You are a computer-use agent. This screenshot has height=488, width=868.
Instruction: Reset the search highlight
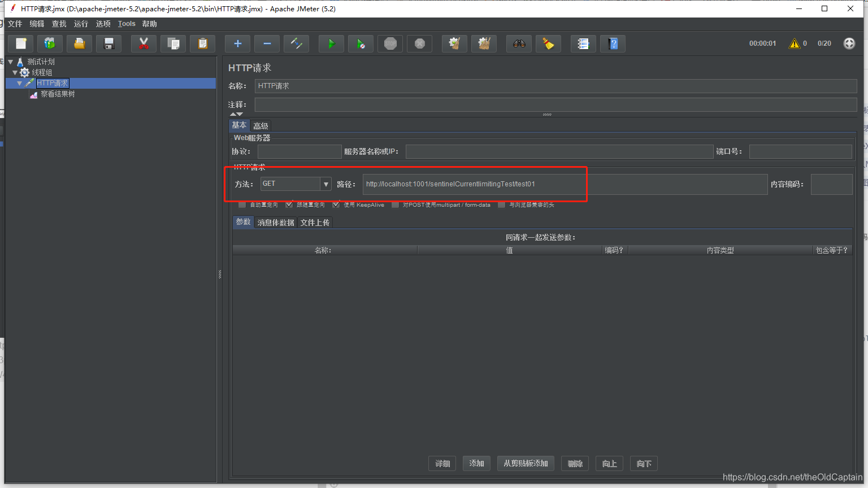click(x=549, y=43)
